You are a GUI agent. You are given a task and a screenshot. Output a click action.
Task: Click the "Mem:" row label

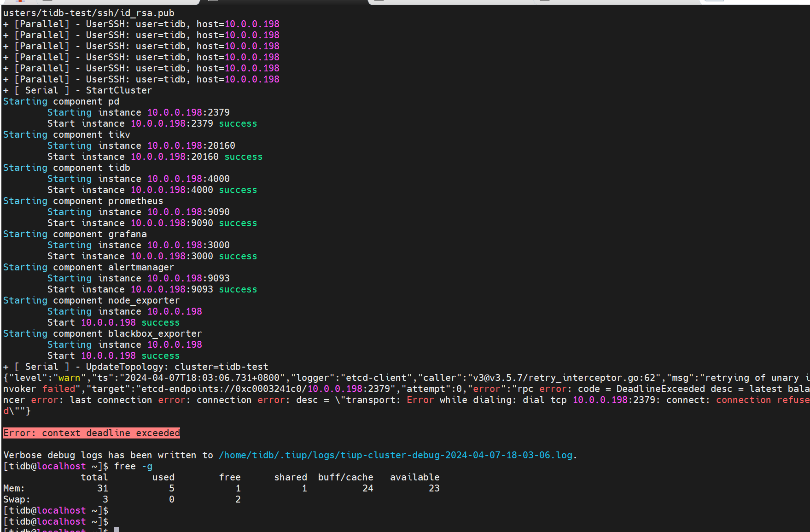pyautogui.click(x=14, y=488)
